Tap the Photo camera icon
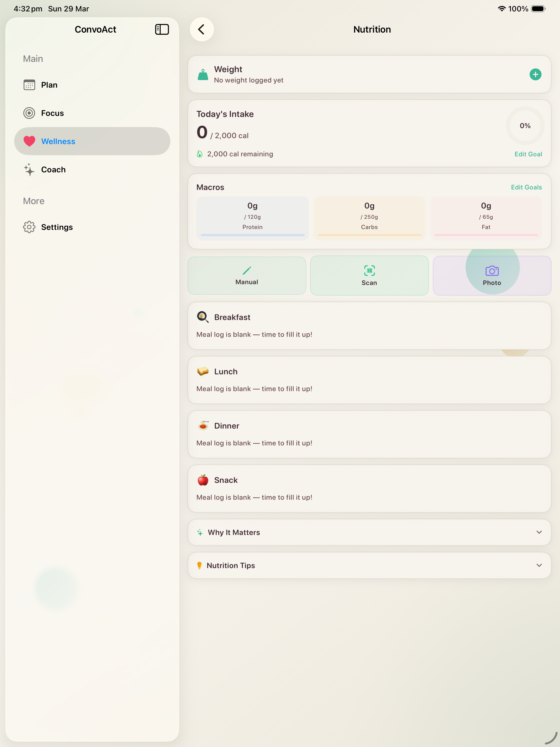The image size is (560, 747). [x=492, y=271]
